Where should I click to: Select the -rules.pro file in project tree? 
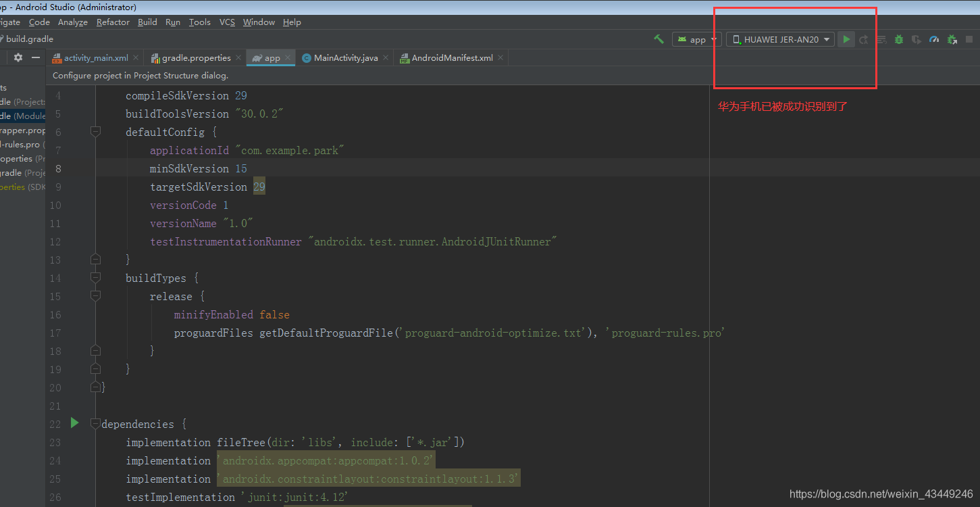[22, 145]
